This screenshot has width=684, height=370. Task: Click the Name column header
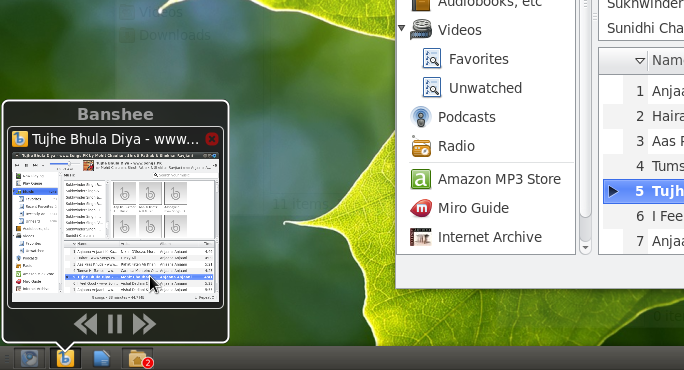click(x=667, y=61)
